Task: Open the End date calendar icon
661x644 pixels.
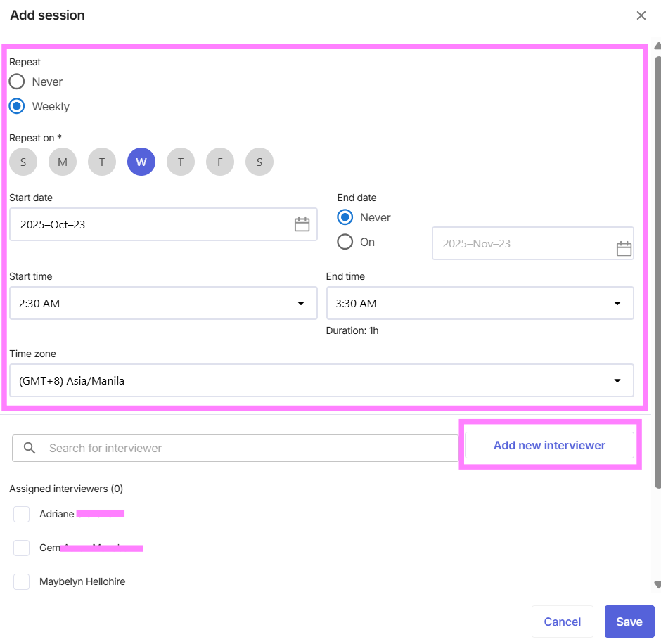Action: [624, 248]
